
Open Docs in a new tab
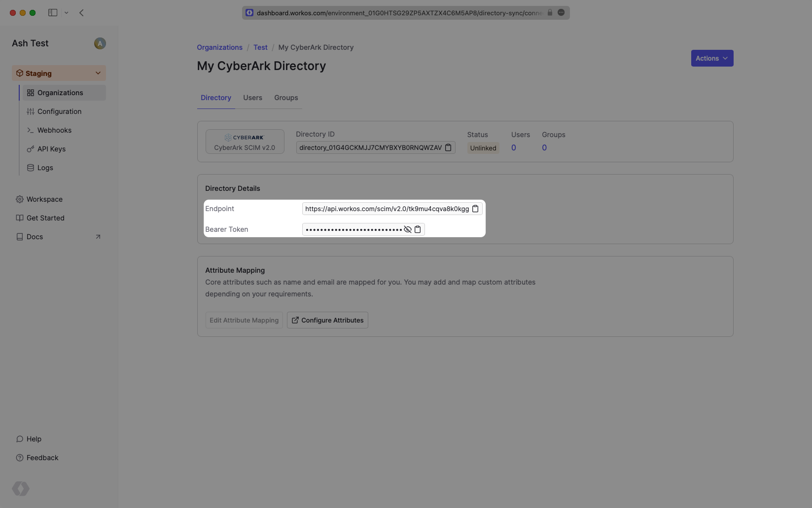tap(35, 237)
